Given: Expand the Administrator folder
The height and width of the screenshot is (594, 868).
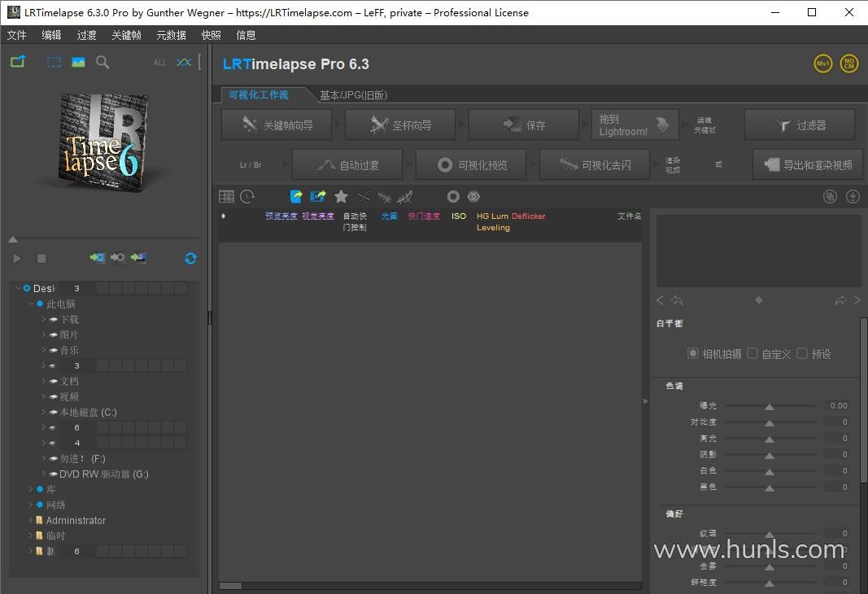Looking at the screenshot, I should click(31, 521).
